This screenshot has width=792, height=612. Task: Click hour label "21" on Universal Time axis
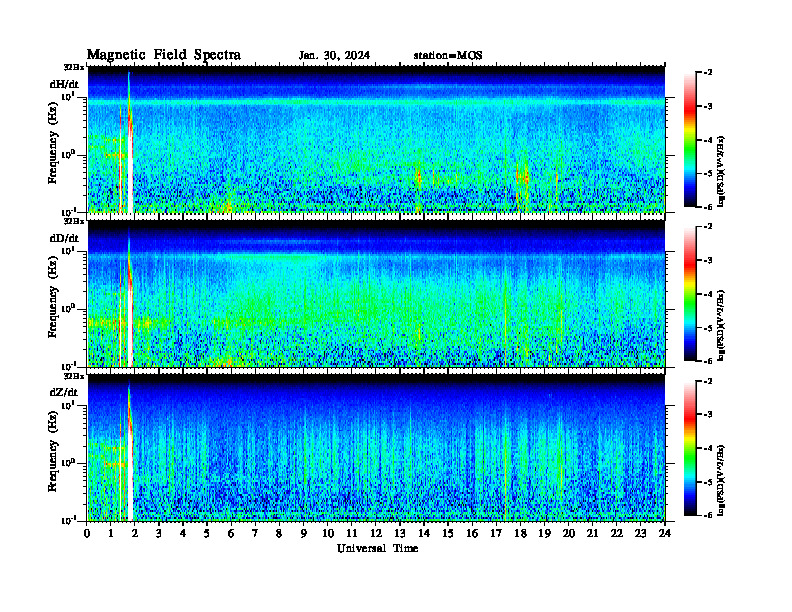(x=592, y=534)
